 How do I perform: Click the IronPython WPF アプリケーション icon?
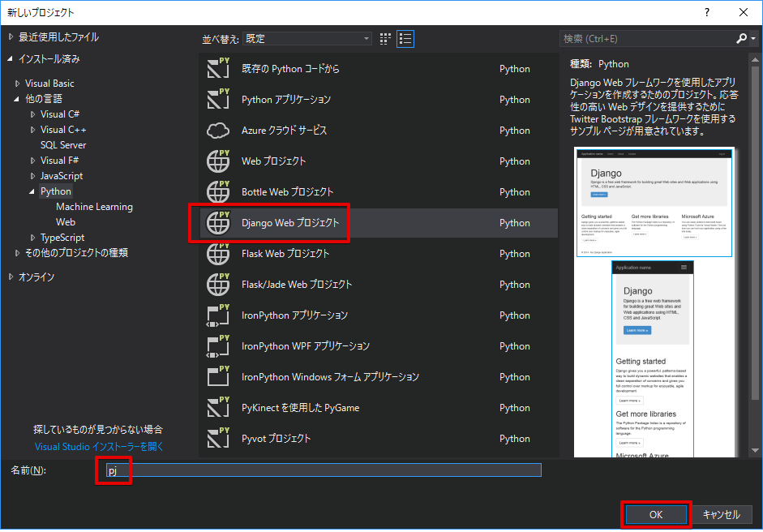218,346
